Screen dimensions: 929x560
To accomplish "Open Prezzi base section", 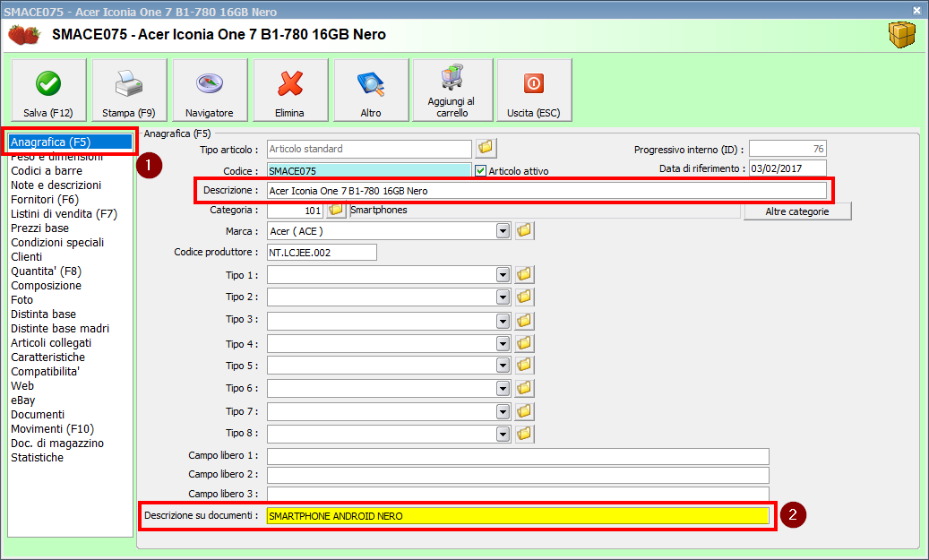I will click(x=39, y=228).
